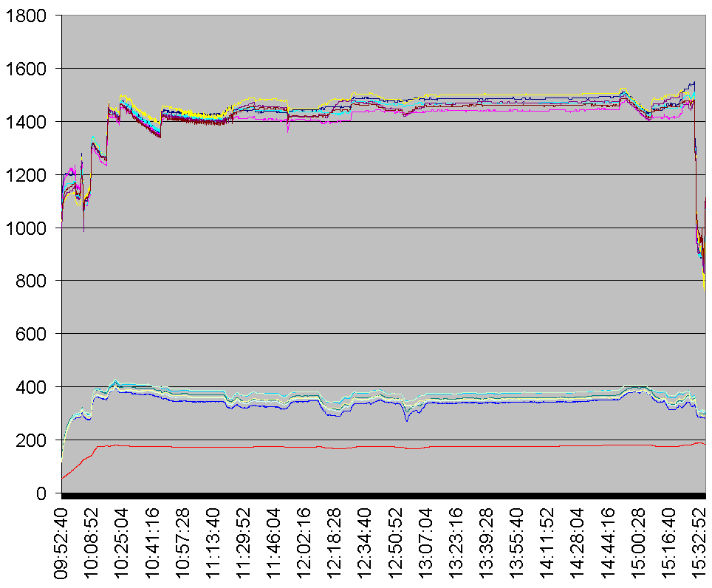The image size is (712, 588).
Task: Select the 11:13:40 time label
Action: 213,544
